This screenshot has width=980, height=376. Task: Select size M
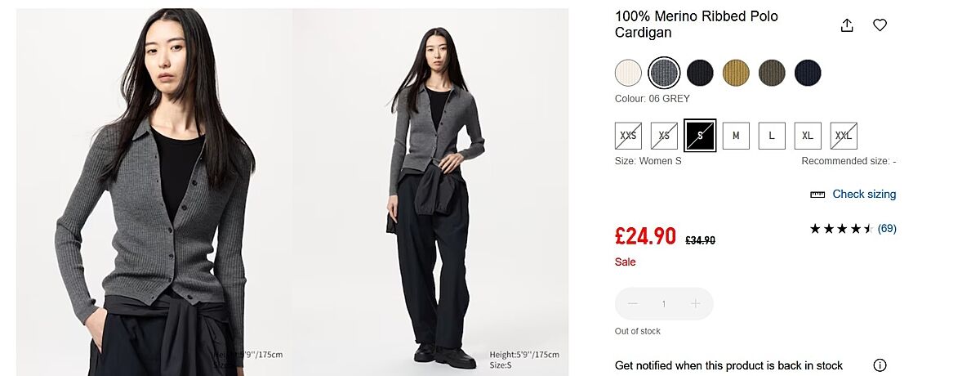click(x=736, y=136)
